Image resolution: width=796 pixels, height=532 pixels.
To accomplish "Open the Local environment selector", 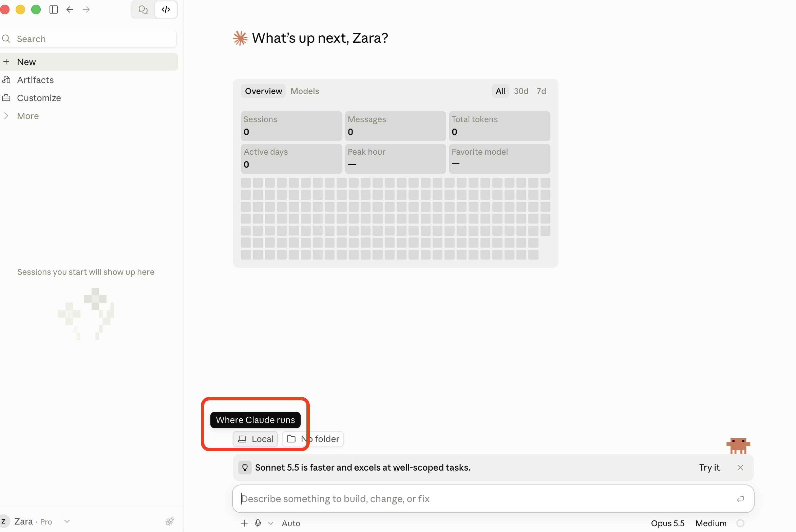I will [x=255, y=439].
